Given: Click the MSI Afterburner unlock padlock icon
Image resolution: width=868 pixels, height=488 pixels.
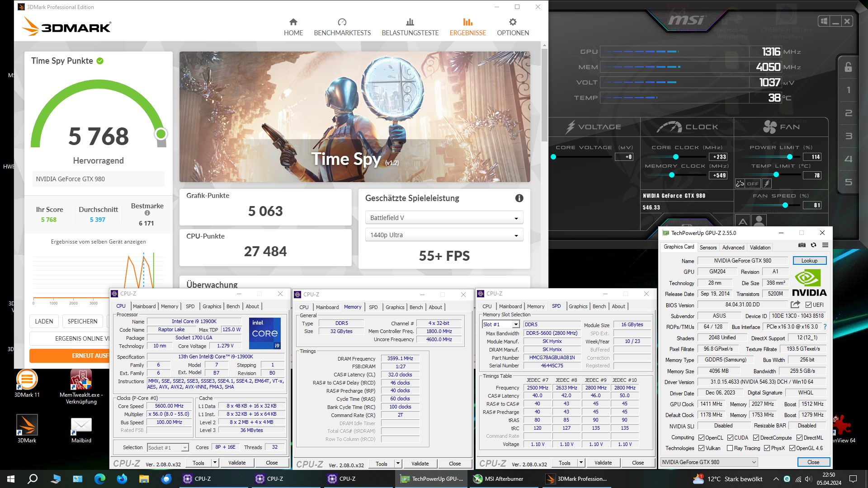Looking at the screenshot, I should click(x=848, y=67).
